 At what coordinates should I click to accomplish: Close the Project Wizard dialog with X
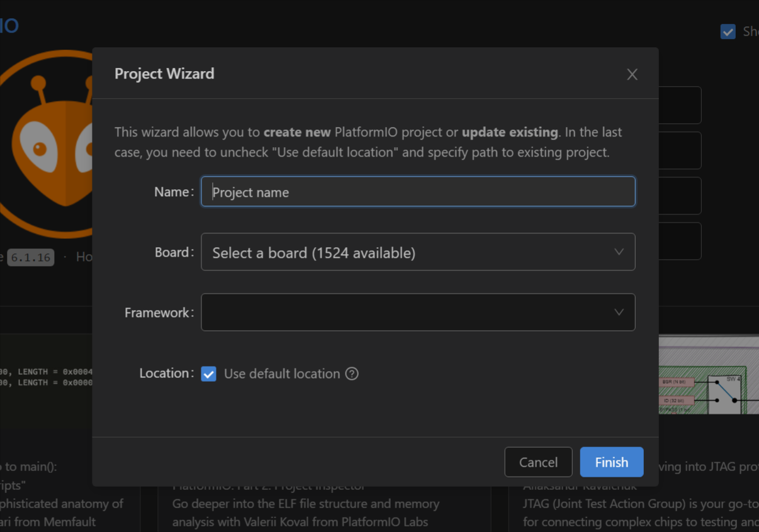[632, 74]
